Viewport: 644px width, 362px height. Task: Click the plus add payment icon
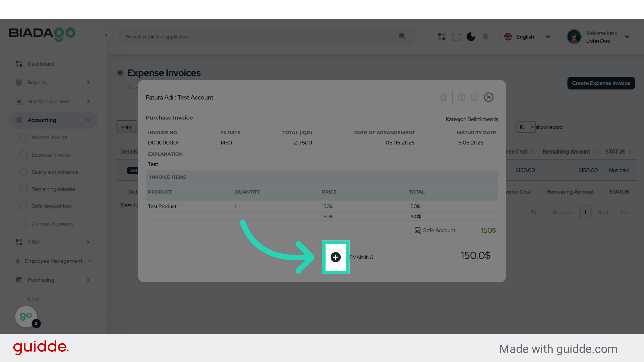pyautogui.click(x=335, y=257)
